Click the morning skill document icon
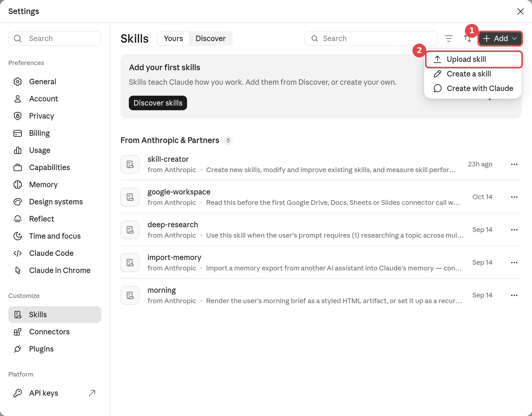The height and width of the screenshot is (416, 532). click(130, 296)
